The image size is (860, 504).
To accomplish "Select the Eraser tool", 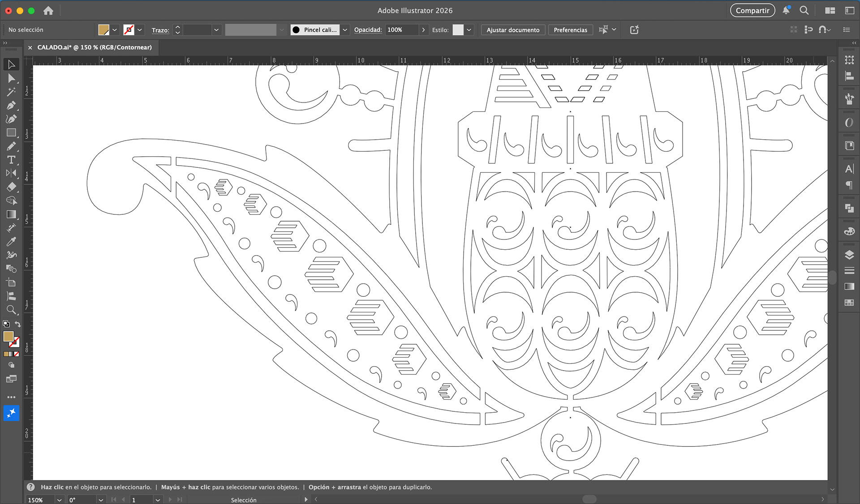I will coord(11,187).
